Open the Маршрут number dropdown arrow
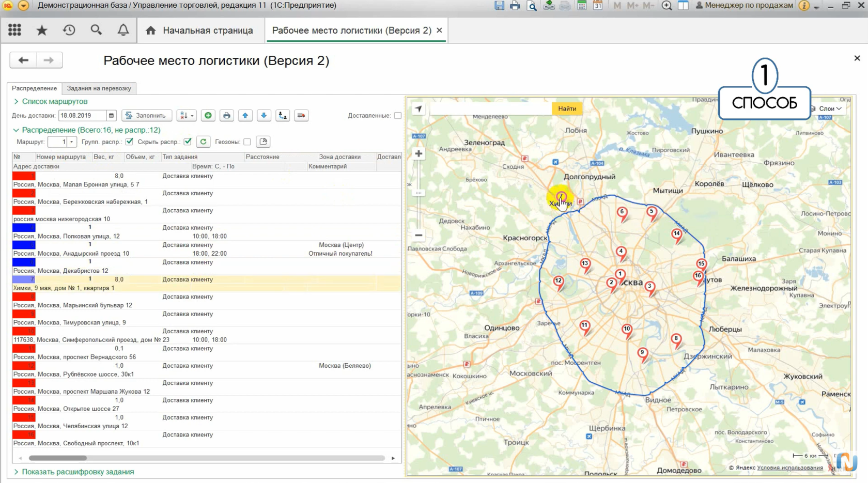 pos(72,142)
